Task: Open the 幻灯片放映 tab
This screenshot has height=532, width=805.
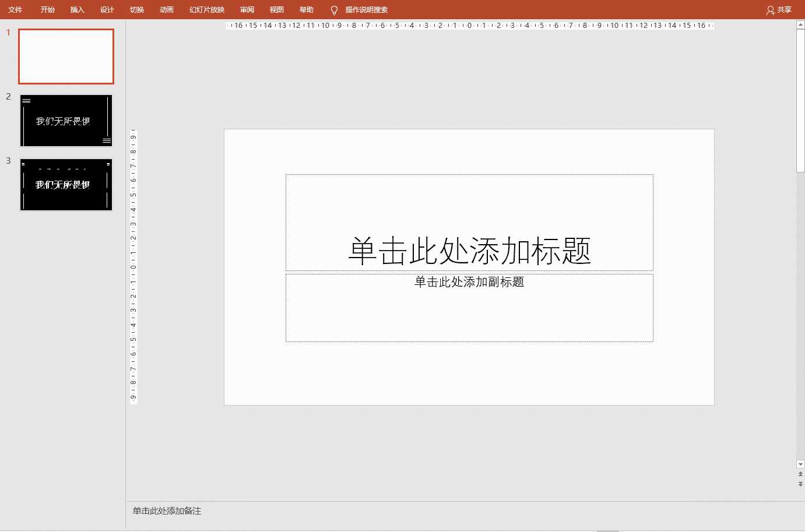Action: pyautogui.click(x=207, y=9)
